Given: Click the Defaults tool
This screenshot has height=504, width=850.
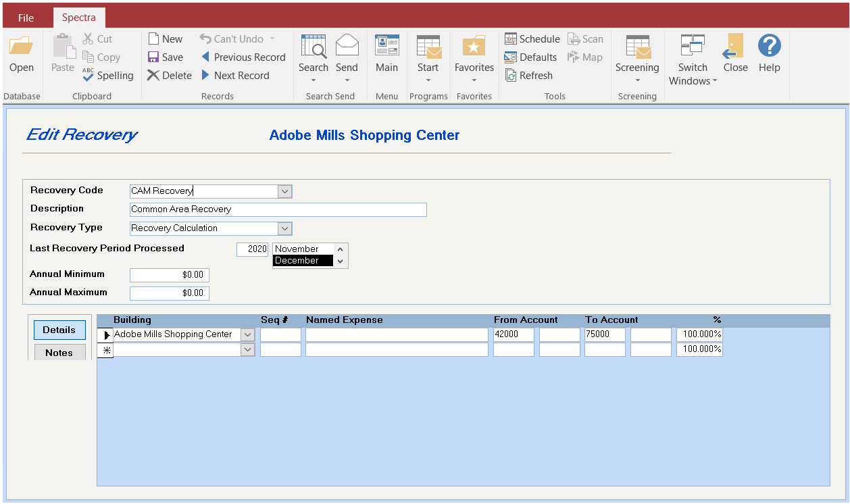Looking at the screenshot, I should tap(531, 57).
